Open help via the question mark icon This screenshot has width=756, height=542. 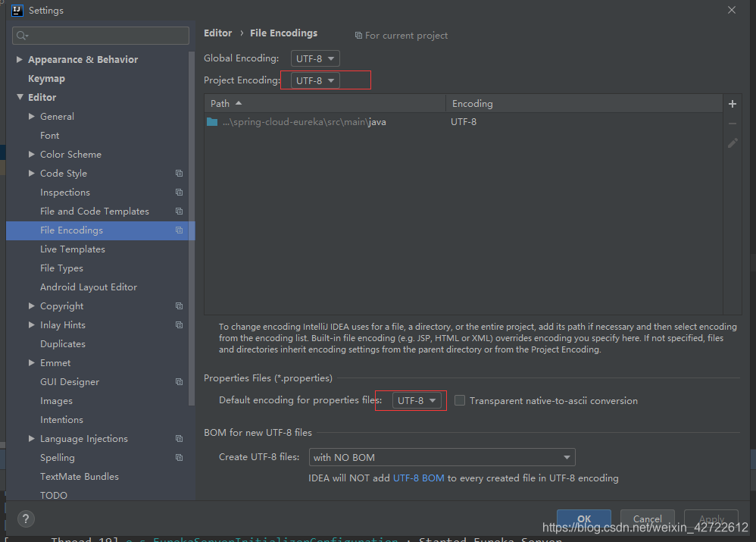pyautogui.click(x=25, y=519)
